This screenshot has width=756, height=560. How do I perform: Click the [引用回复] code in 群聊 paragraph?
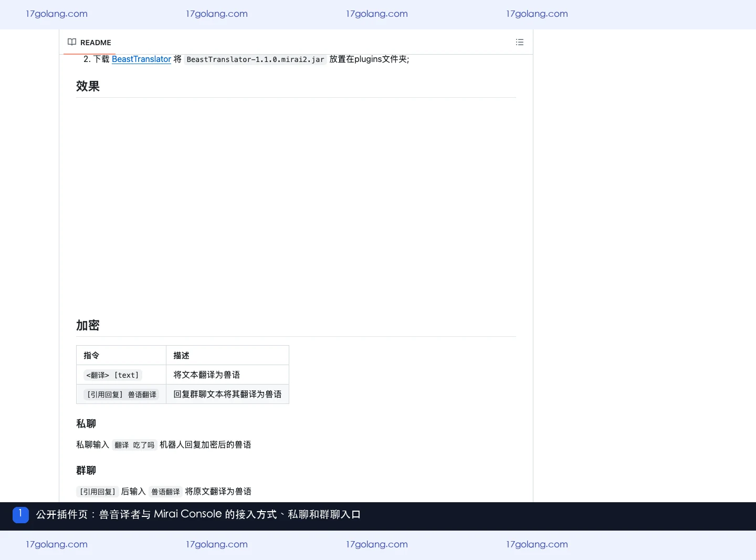pyautogui.click(x=98, y=492)
